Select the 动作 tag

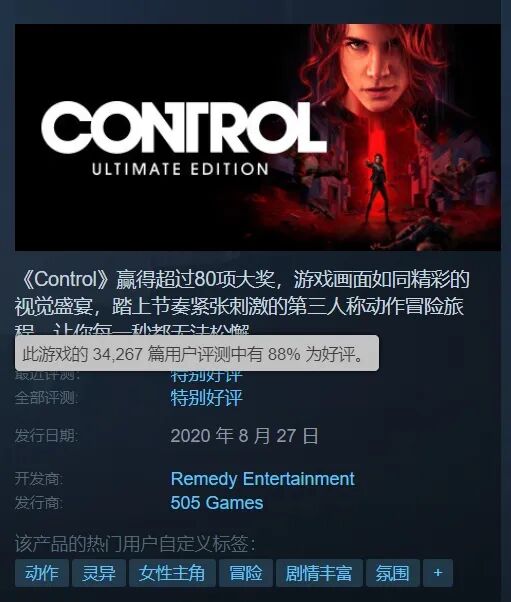42,573
